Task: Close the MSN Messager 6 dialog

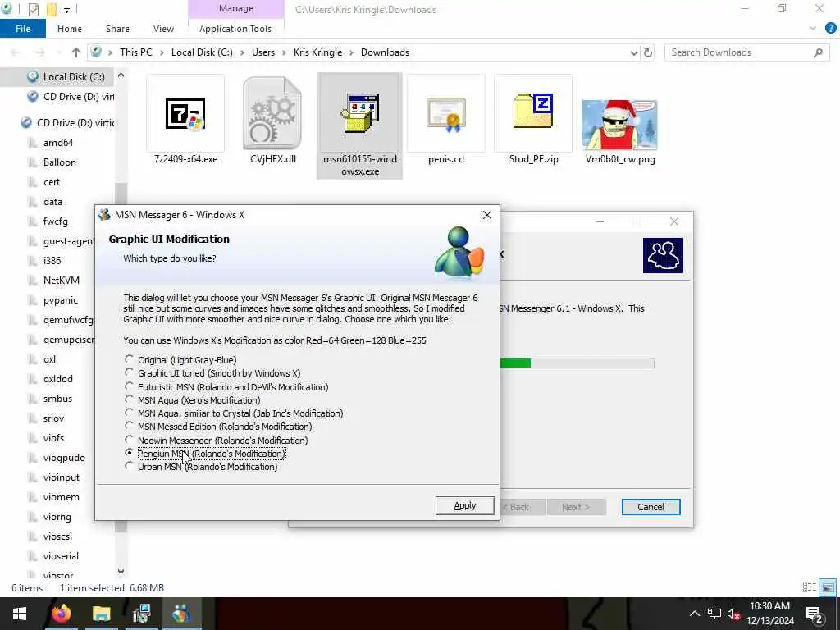Action: 486,215
